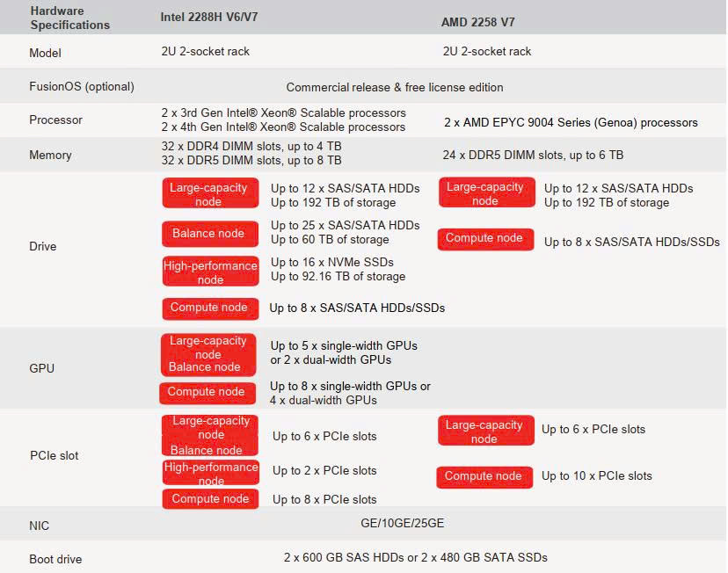Select the 'Boot drive' row label
The height and width of the screenshot is (573, 728).
[x=55, y=559]
